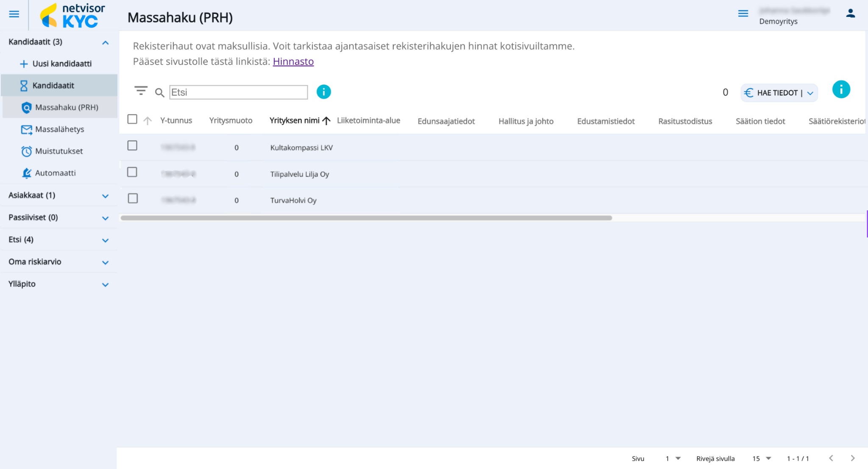The width and height of the screenshot is (868, 469).
Task: Click the horizontal table scrollbar
Action: tap(366, 218)
